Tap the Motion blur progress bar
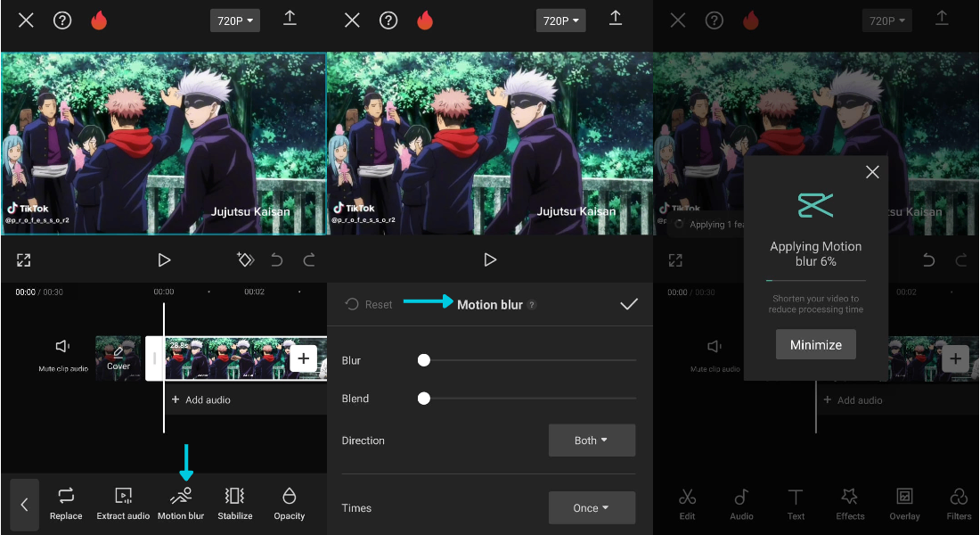The width and height of the screenshot is (980, 535). tap(815, 280)
